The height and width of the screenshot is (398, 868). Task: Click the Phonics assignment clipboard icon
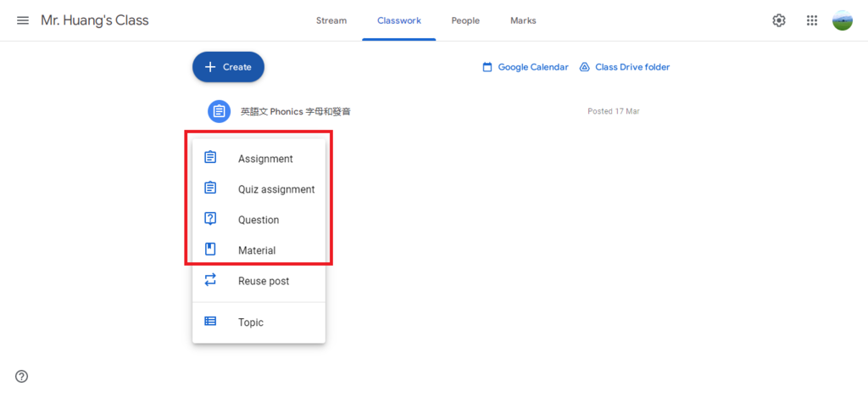(220, 111)
